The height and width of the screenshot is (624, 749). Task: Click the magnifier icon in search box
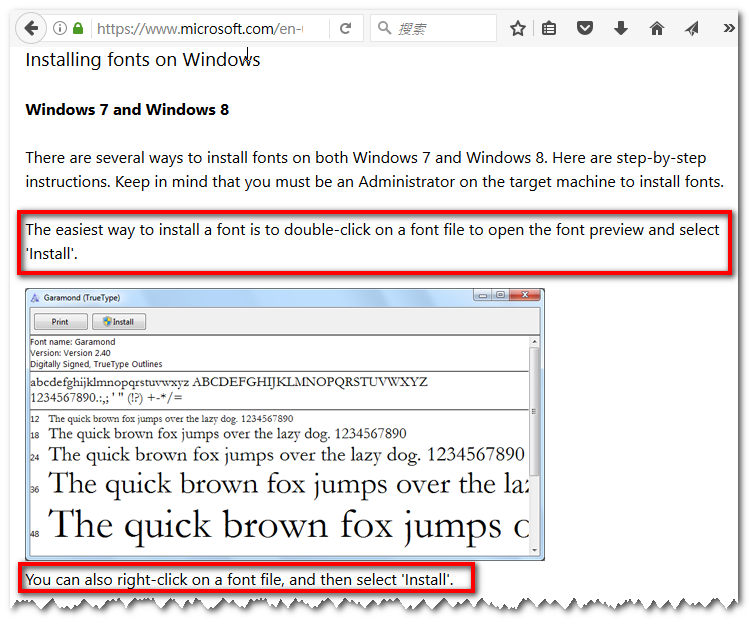pos(384,28)
